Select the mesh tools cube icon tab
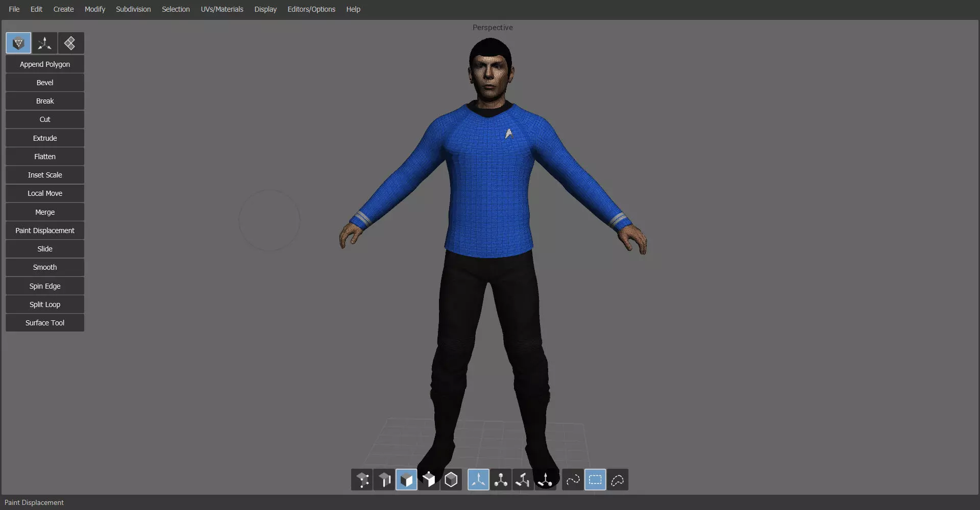The height and width of the screenshot is (510, 980). click(18, 43)
